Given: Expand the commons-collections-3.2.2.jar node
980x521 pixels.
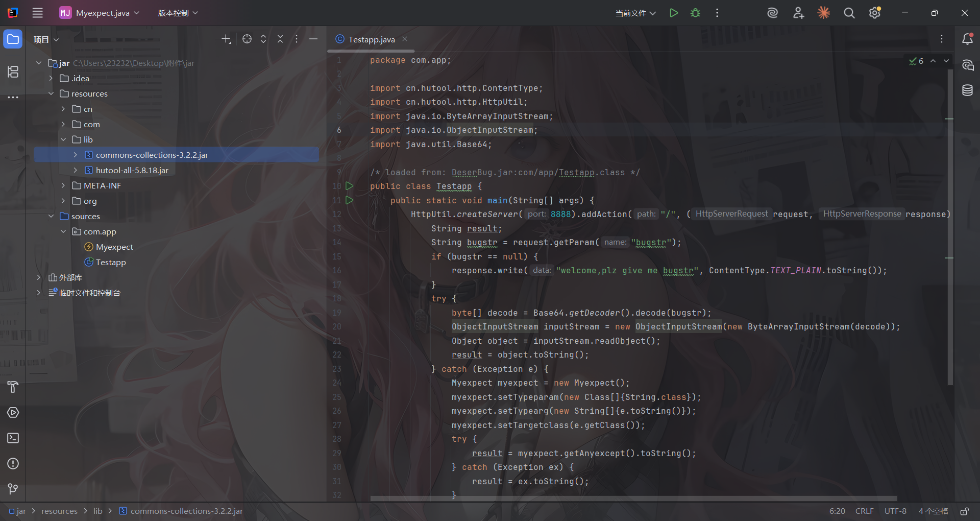Looking at the screenshot, I should tap(76, 155).
